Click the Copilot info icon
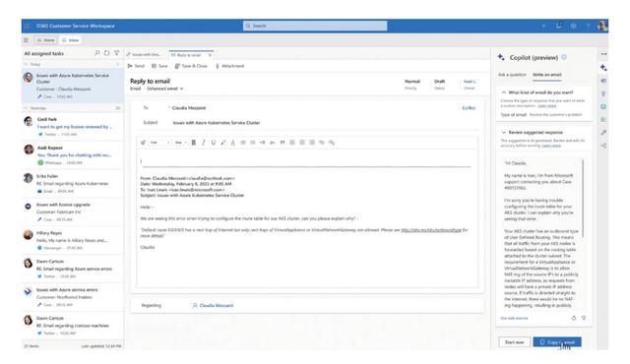The width and height of the screenshot is (630, 364). coord(564,57)
